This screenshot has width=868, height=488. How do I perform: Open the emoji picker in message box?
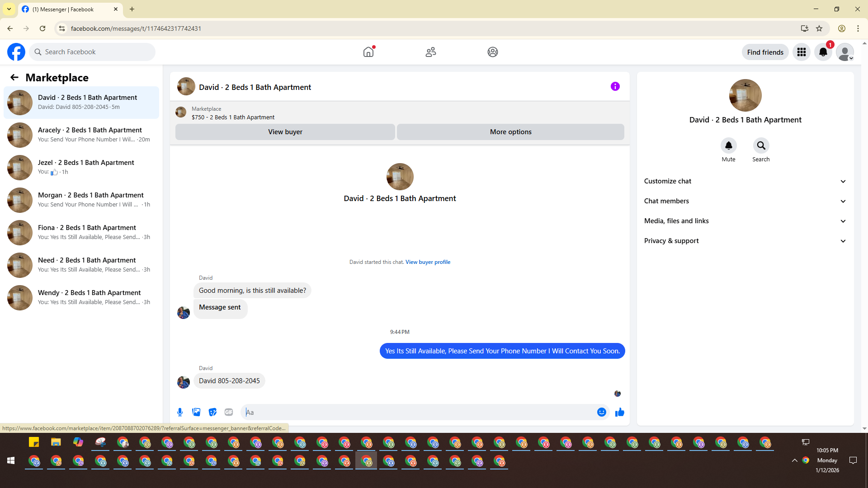(x=601, y=412)
